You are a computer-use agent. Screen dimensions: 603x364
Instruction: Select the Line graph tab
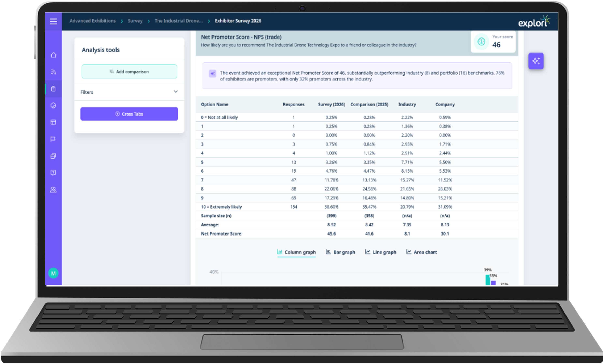tap(380, 252)
